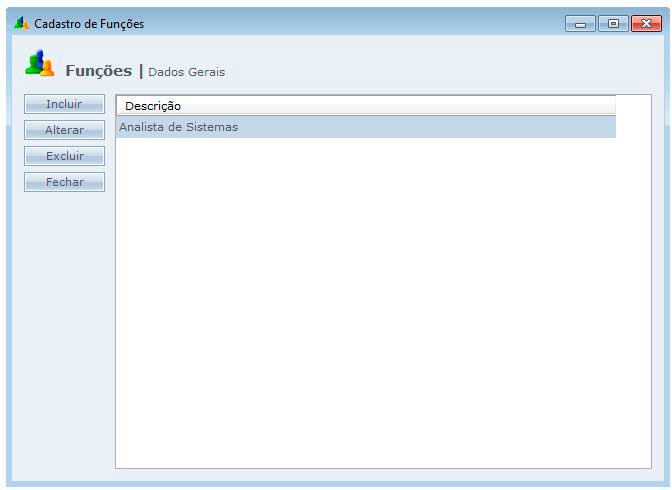
Task: Click the Cadastro de Funções title text
Action: coord(89,23)
